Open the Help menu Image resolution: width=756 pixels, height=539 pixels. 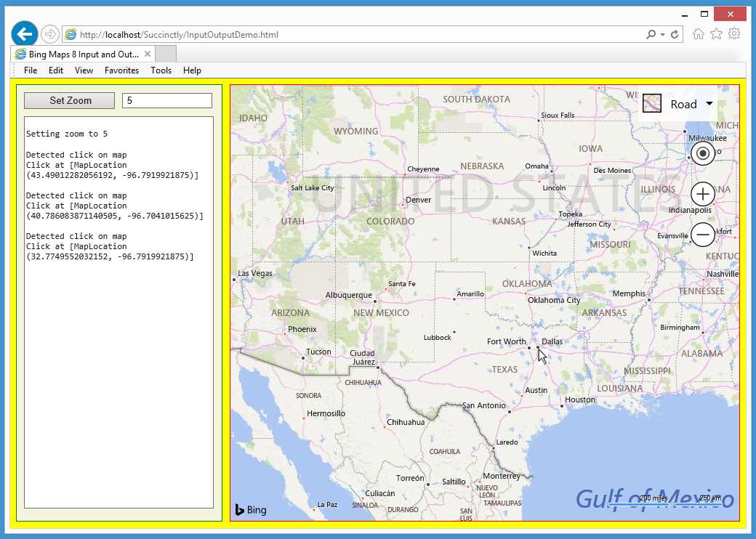192,70
